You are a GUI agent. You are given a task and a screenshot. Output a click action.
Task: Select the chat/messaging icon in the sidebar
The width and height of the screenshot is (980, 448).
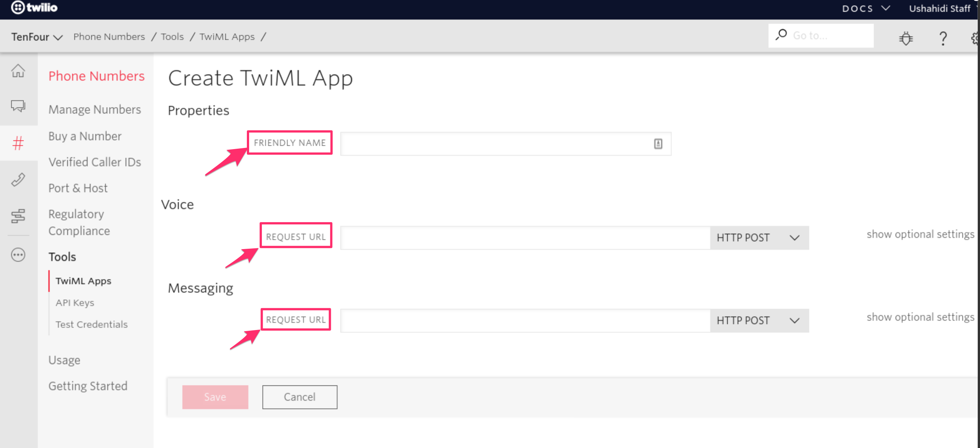click(x=18, y=106)
